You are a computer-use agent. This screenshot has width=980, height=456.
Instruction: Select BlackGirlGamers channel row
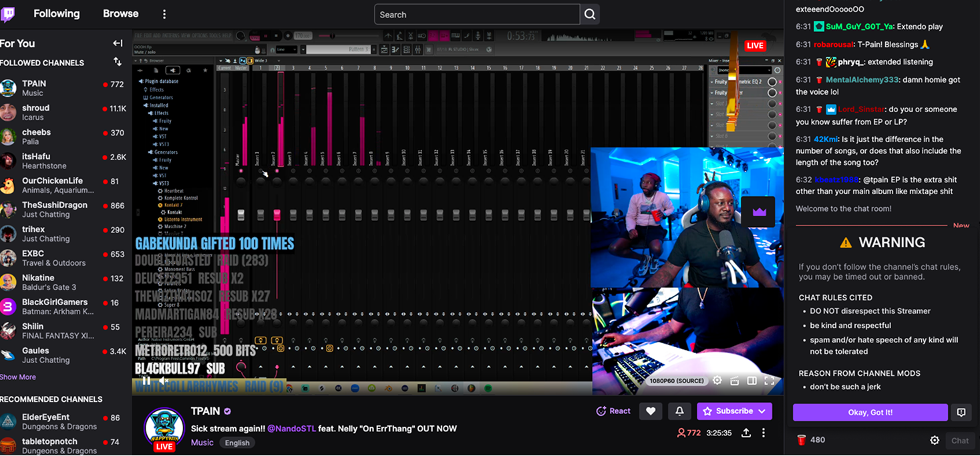tap(64, 307)
